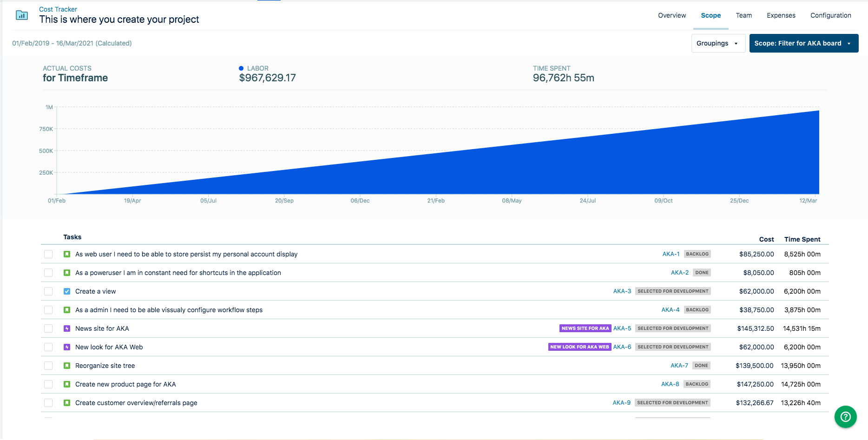Click the BACKLOG status on AKA-1 row
The height and width of the screenshot is (440, 868).
(697, 254)
